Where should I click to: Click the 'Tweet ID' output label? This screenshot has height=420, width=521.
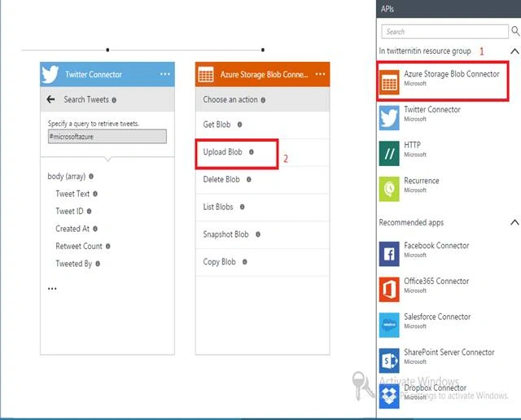pos(69,211)
